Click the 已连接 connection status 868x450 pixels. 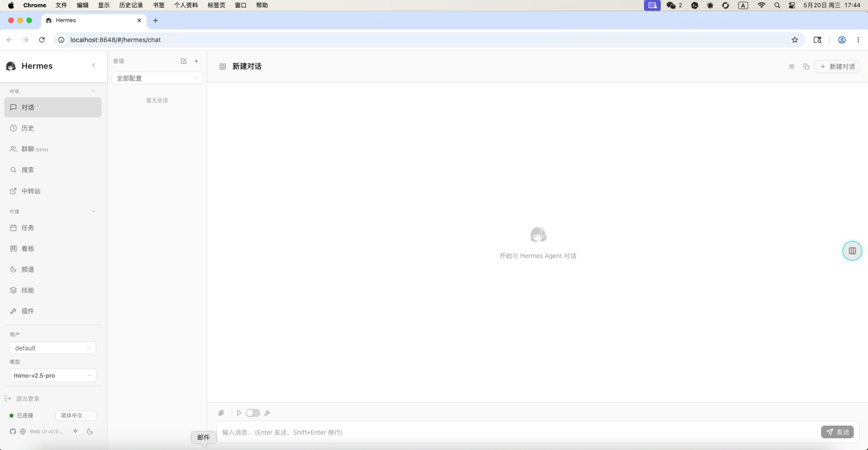click(x=21, y=415)
